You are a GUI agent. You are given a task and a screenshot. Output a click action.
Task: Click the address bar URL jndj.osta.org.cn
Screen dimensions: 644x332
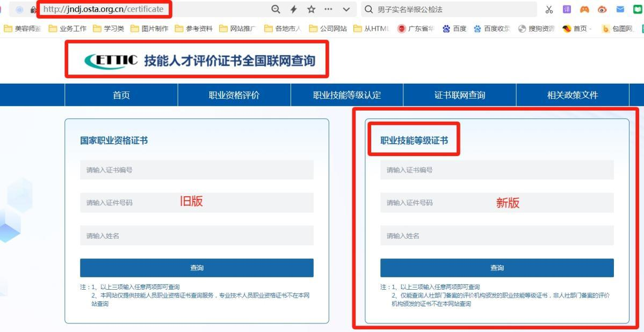coord(104,9)
